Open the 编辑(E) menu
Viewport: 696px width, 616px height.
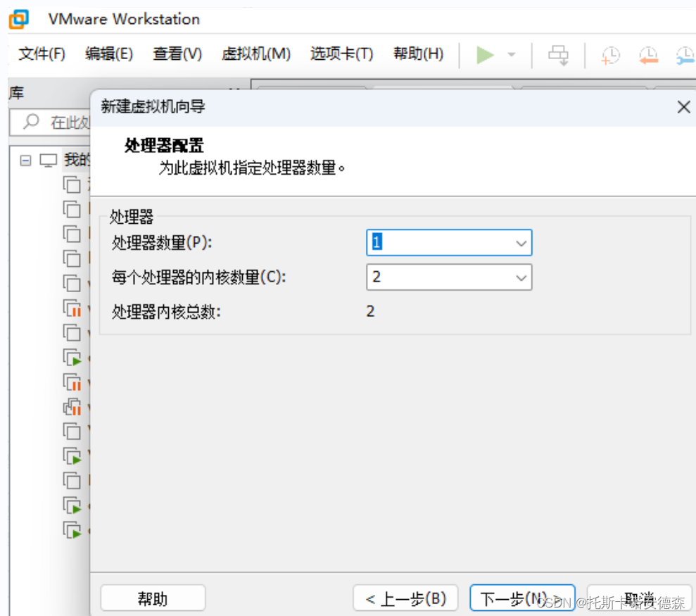(x=109, y=54)
